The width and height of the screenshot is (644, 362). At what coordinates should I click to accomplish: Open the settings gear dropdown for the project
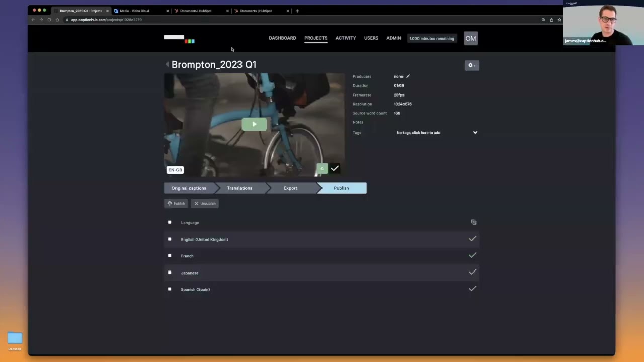point(471,65)
